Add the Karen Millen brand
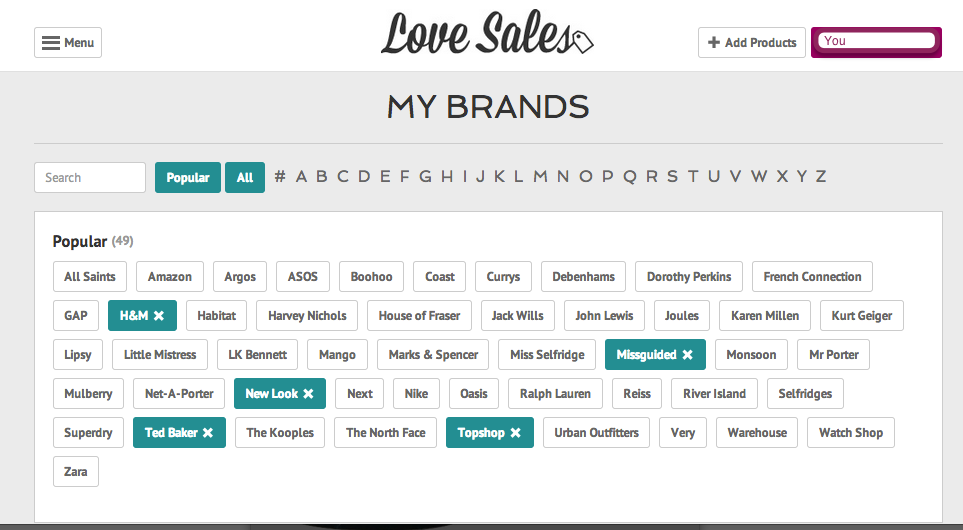Screen dimensions: 963x530 [765, 316]
